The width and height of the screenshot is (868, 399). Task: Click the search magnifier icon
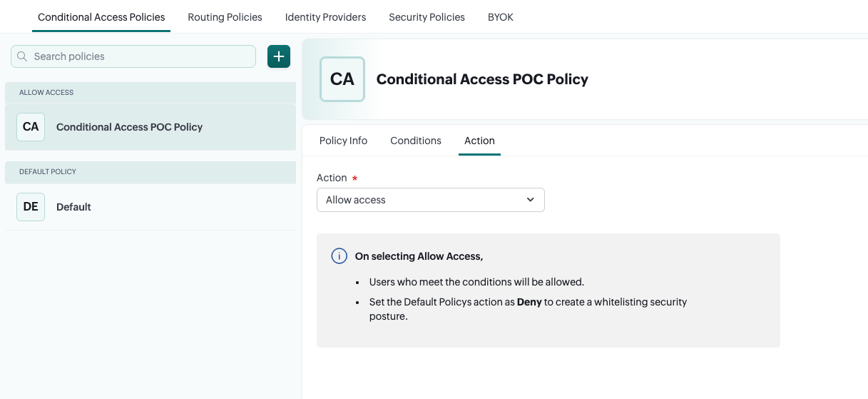[x=22, y=56]
